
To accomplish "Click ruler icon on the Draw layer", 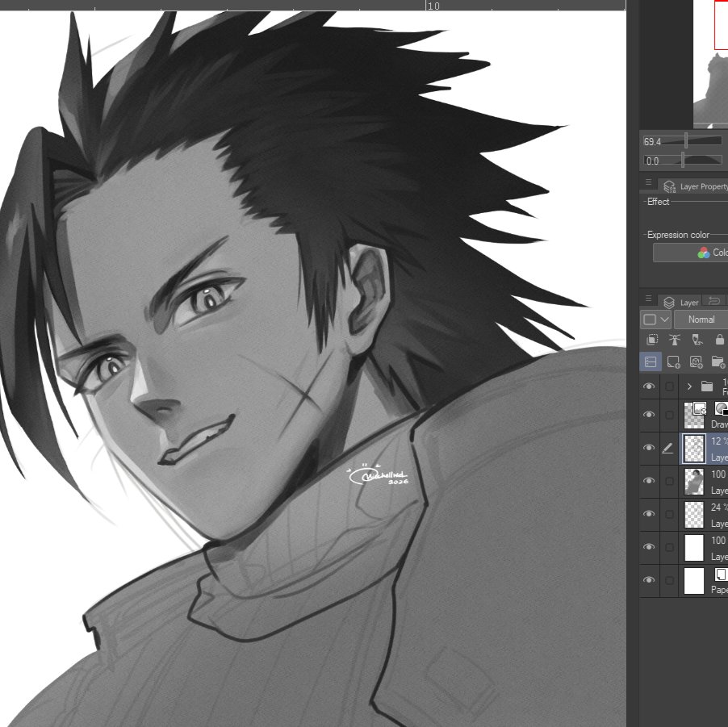I will pos(721,408).
